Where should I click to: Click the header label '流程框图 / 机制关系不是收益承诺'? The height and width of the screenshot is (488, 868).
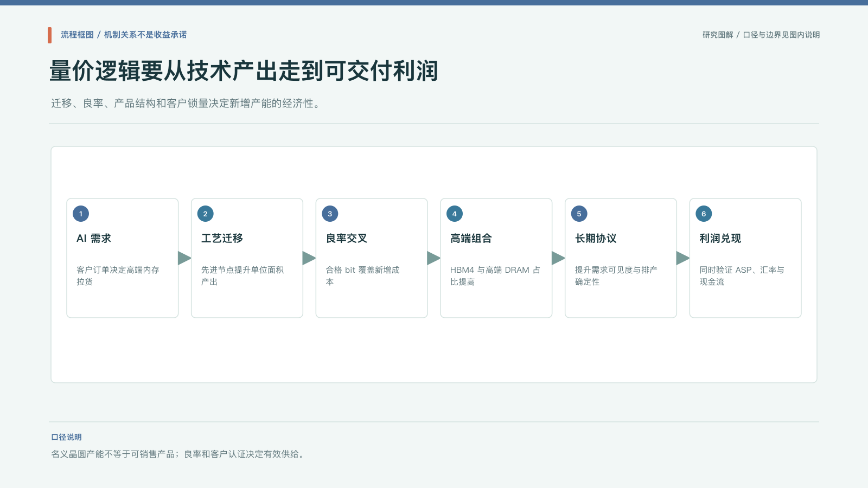click(x=124, y=35)
